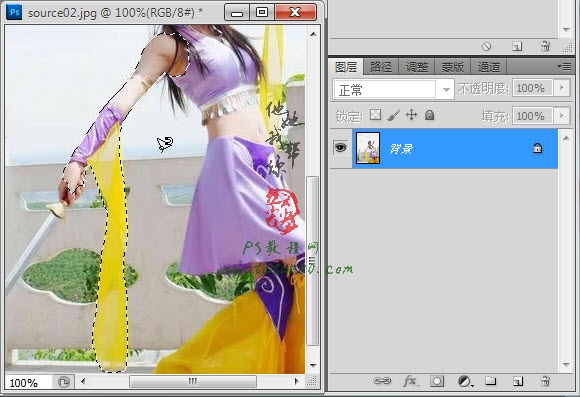Open the Layers panel flyout menu
580x397 pixels.
click(x=564, y=67)
